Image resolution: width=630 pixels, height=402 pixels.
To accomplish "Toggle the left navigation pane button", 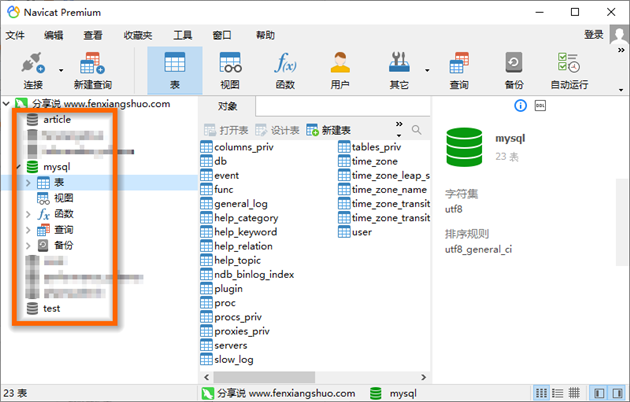I will coord(599,393).
